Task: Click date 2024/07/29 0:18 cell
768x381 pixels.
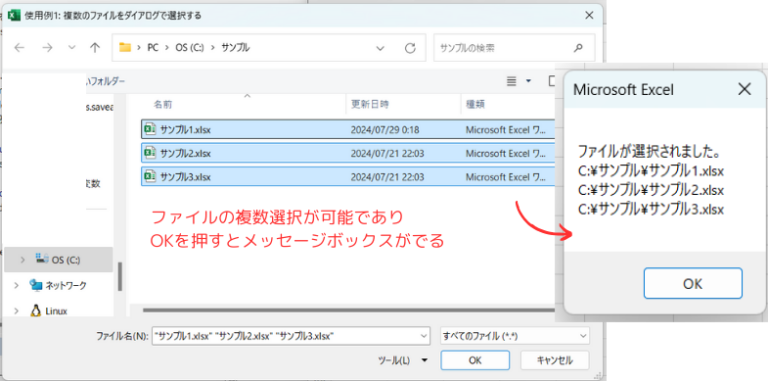Action: click(385, 130)
